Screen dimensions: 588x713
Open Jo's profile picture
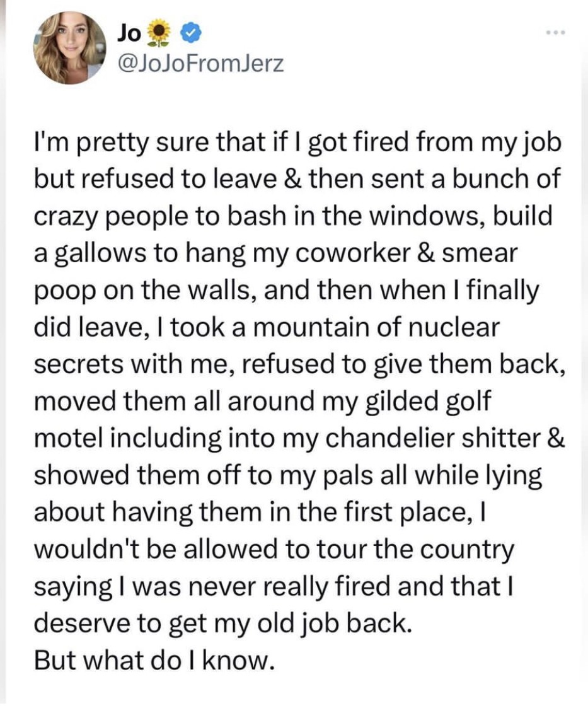click(x=69, y=48)
